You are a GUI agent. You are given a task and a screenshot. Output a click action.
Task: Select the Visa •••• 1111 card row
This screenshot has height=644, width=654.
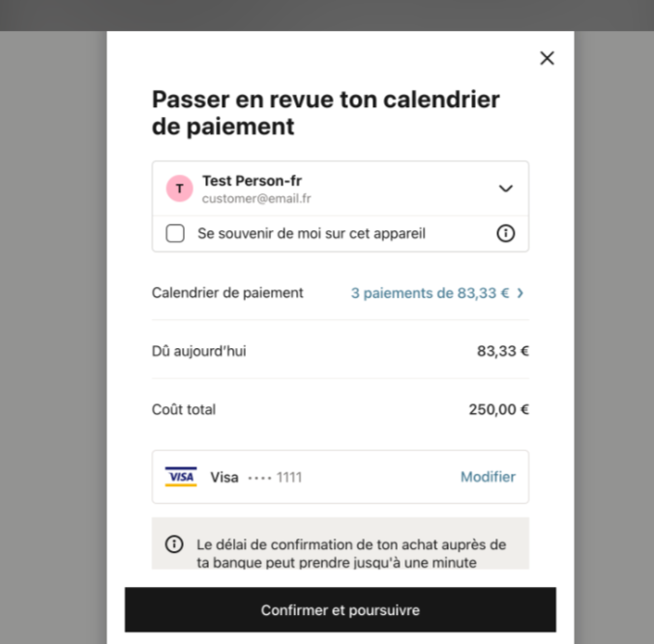point(341,477)
